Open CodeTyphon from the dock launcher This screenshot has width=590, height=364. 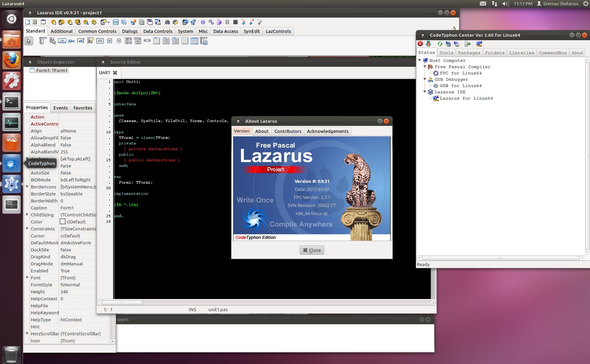point(12,163)
